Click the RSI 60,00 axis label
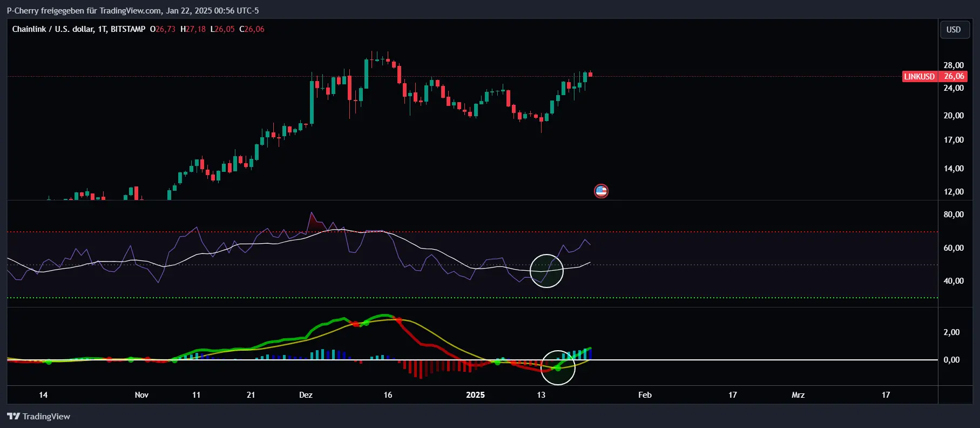 click(954, 248)
